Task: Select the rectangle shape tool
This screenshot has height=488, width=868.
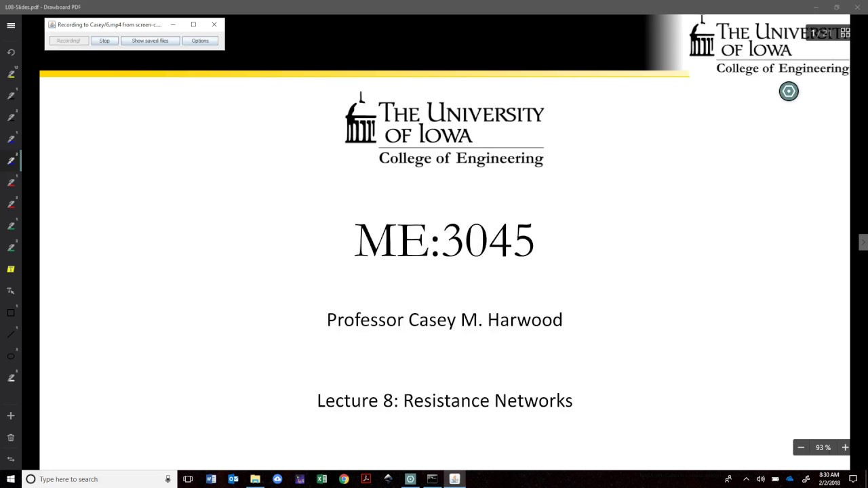Action: pyautogui.click(x=11, y=312)
